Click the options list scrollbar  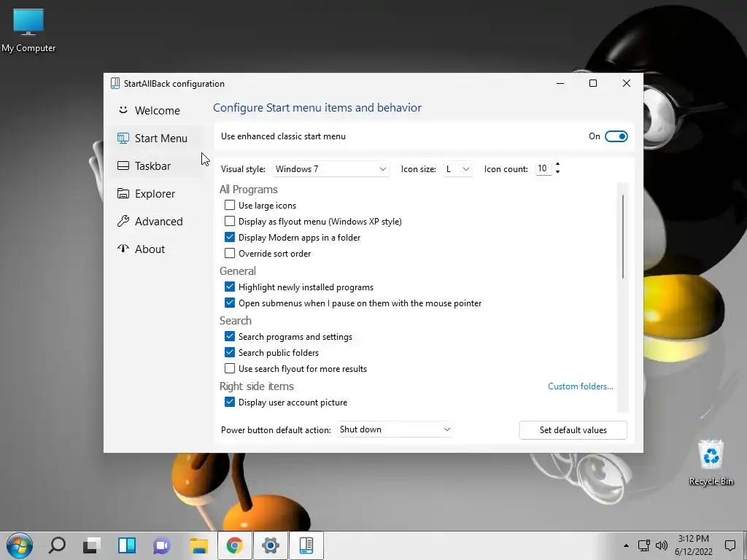[623, 237]
